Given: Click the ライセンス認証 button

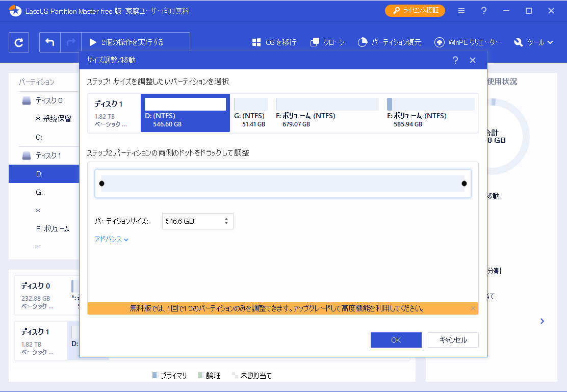Looking at the screenshot, I should coord(415,11).
